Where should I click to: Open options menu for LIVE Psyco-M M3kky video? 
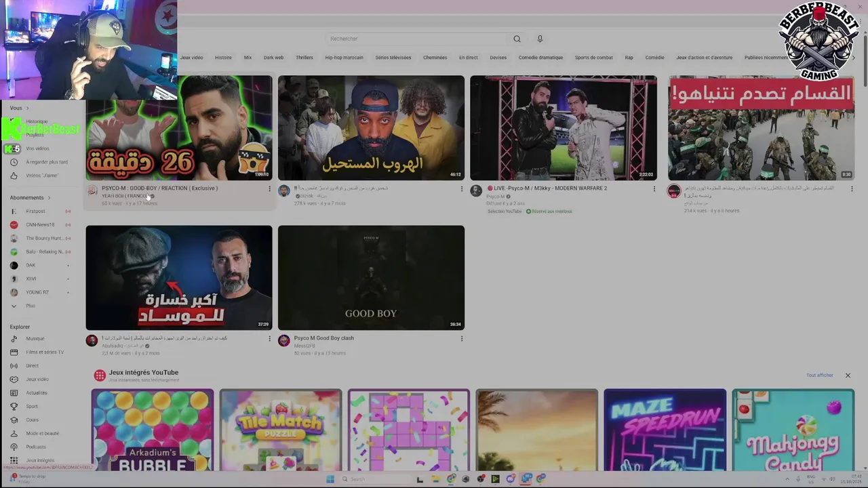(654, 189)
